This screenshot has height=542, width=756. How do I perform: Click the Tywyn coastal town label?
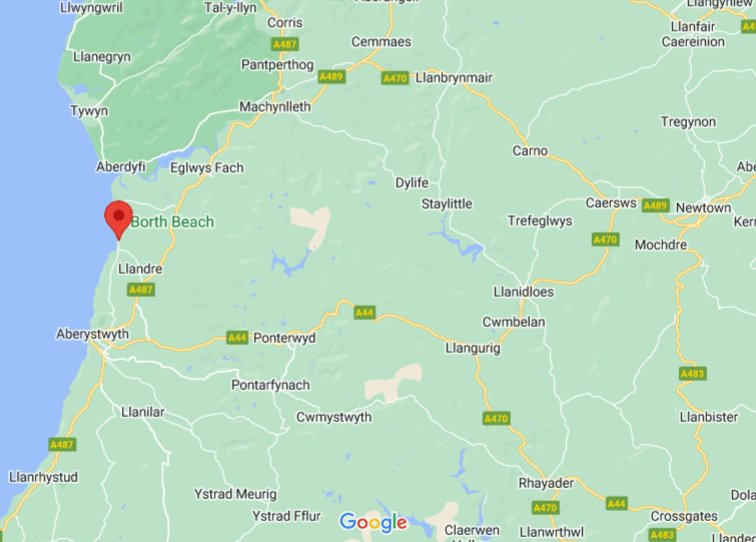89,111
